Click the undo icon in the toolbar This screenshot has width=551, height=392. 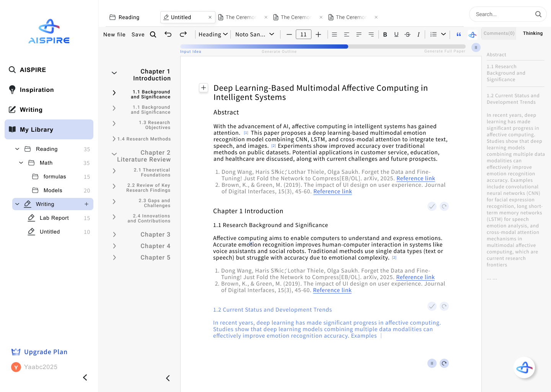click(x=168, y=34)
